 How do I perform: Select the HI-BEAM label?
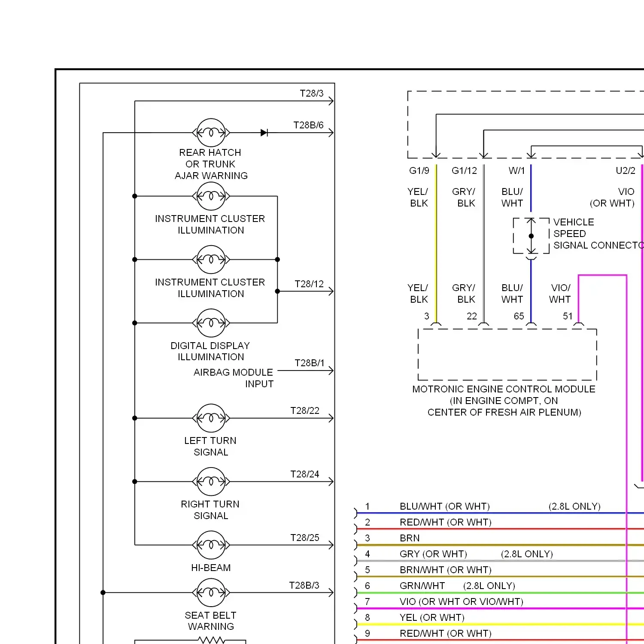(211, 568)
